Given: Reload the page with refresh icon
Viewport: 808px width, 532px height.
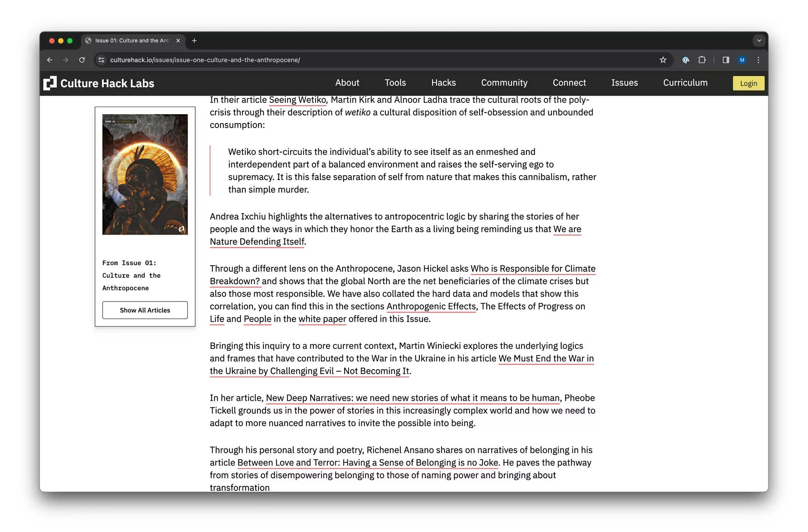Looking at the screenshot, I should click(x=82, y=60).
